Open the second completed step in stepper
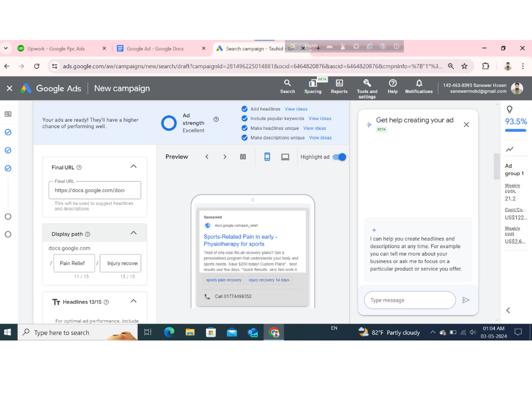The image size is (532, 399). (8, 151)
